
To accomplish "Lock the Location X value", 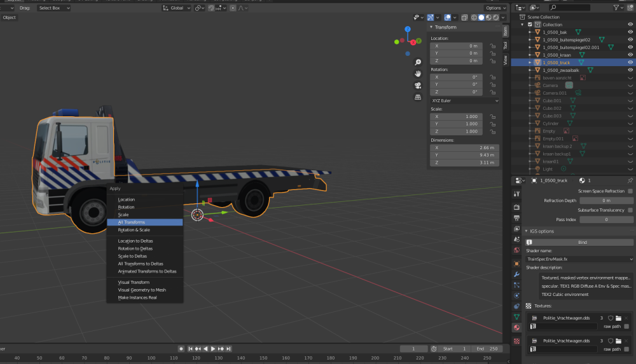I will tap(492, 46).
